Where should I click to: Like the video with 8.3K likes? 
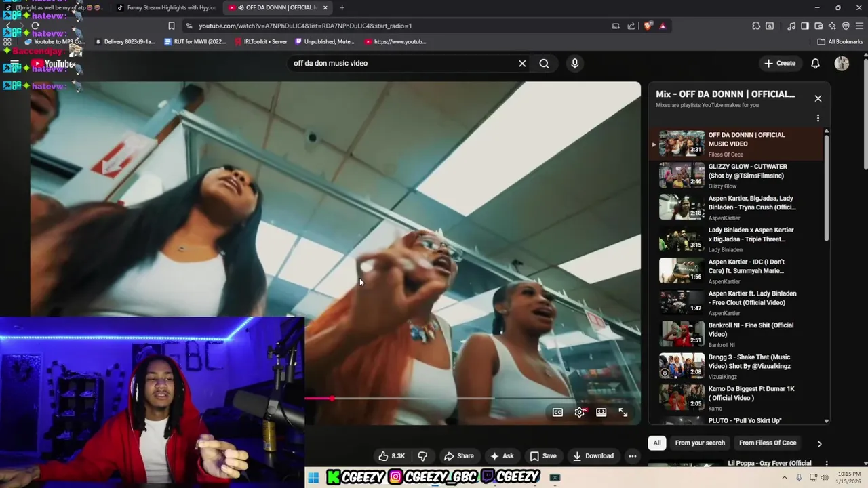tap(391, 456)
